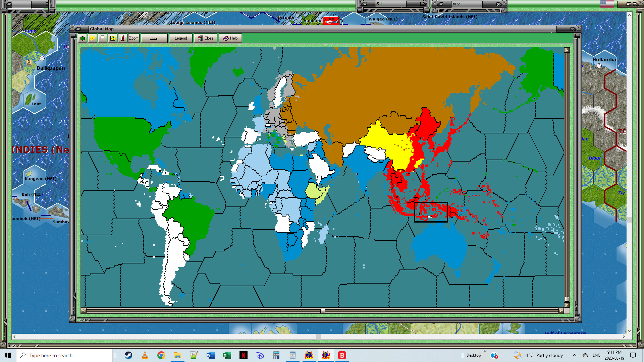Screen dimensions: 644x362
Task: Click the black selection rectangle on map
Action: [x=431, y=212]
